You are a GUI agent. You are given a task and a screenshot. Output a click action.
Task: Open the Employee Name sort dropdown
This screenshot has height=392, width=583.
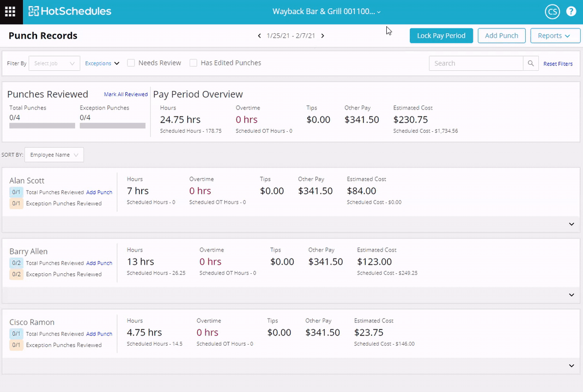coord(54,155)
